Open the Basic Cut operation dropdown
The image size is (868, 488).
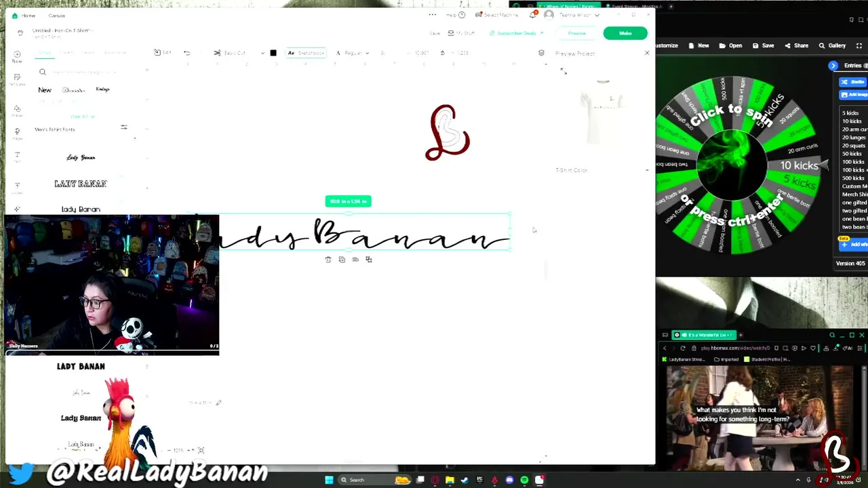click(x=238, y=53)
